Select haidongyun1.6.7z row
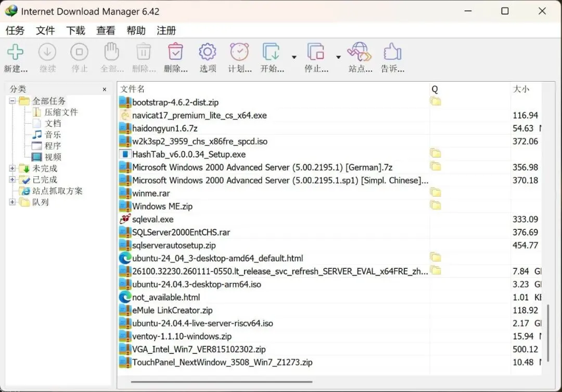Screen dimensions: 562x392 [x=330, y=128]
